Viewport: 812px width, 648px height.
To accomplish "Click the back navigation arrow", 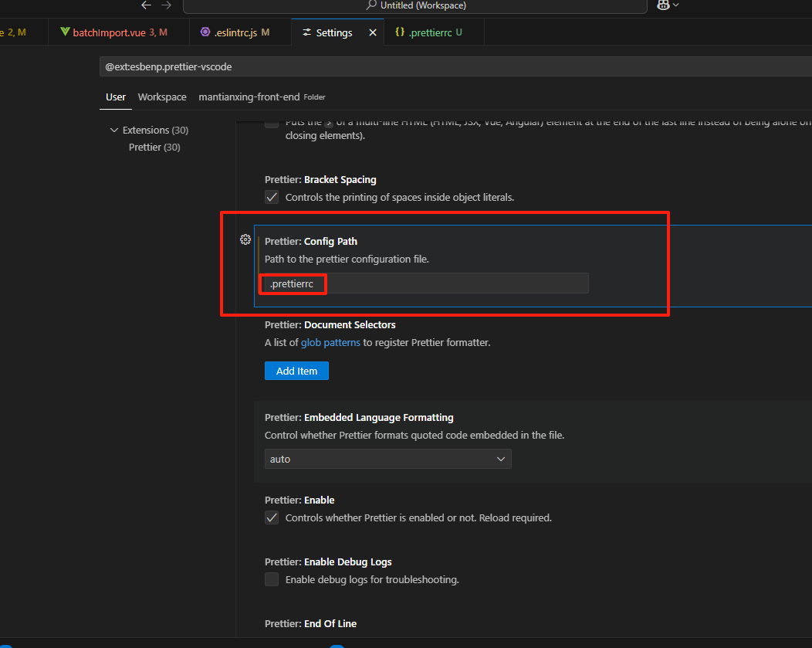I will (x=146, y=5).
